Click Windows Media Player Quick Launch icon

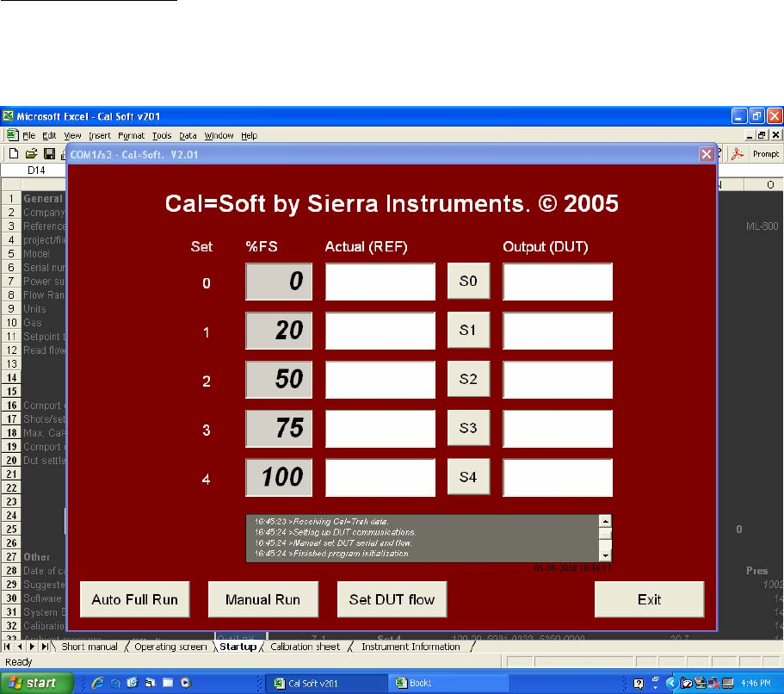click(x=186, y=683)
